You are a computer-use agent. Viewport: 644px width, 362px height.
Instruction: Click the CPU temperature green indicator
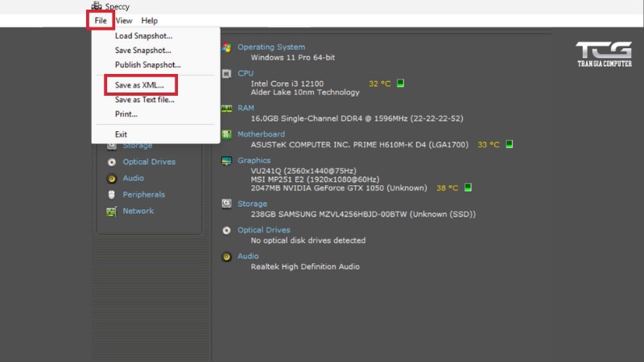click(400, 83)
